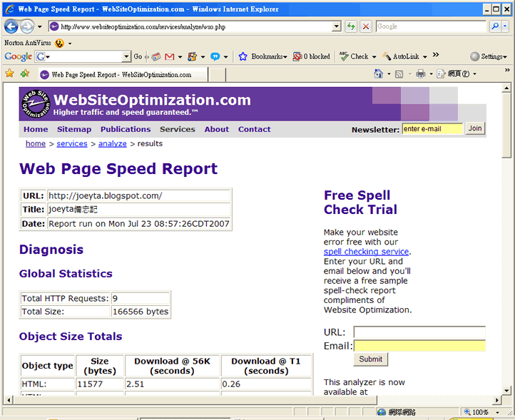Click the Google toolbar news icon
This screenshot has width=515, height=420.
point(156,57)
